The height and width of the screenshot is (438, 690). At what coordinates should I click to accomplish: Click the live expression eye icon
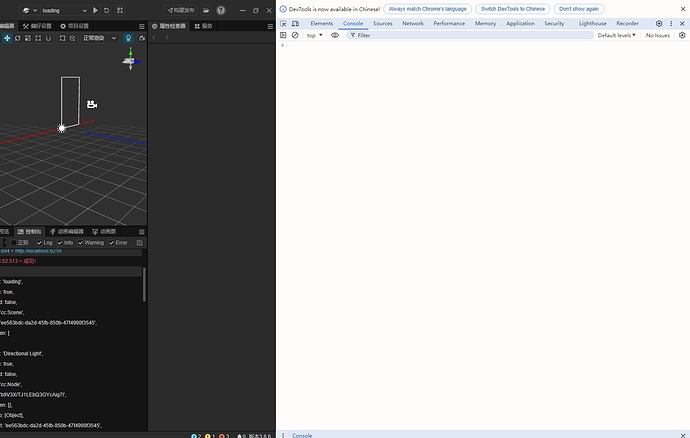tap(335, 35)
